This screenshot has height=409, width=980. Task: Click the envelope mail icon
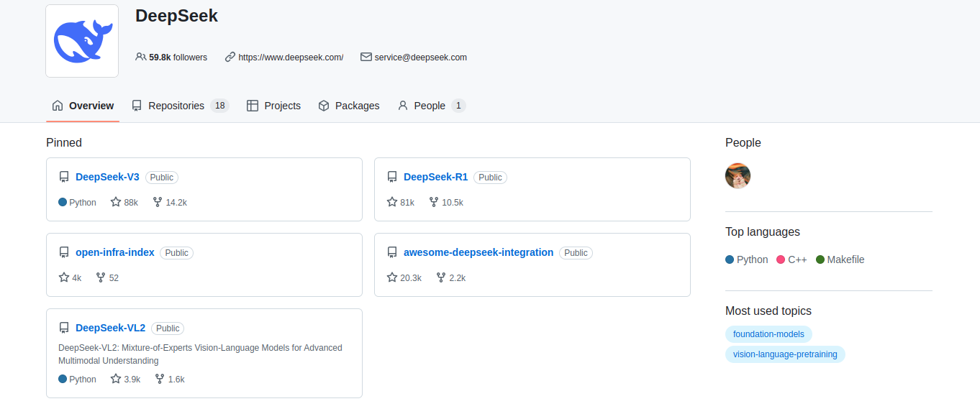[x=366, y=57]
